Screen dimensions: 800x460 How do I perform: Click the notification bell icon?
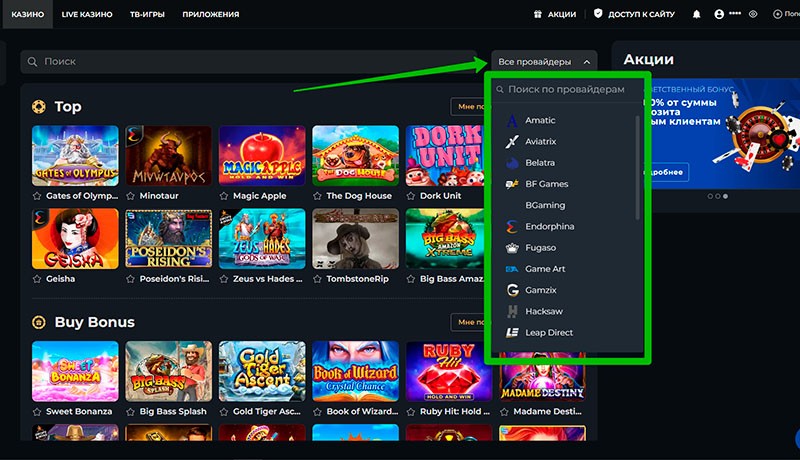tap(696, 15)
